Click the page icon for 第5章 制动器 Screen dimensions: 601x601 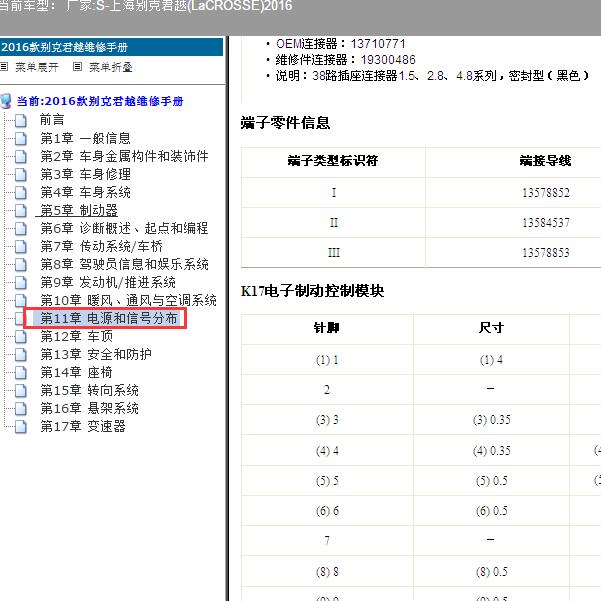[x=21, y=210]
